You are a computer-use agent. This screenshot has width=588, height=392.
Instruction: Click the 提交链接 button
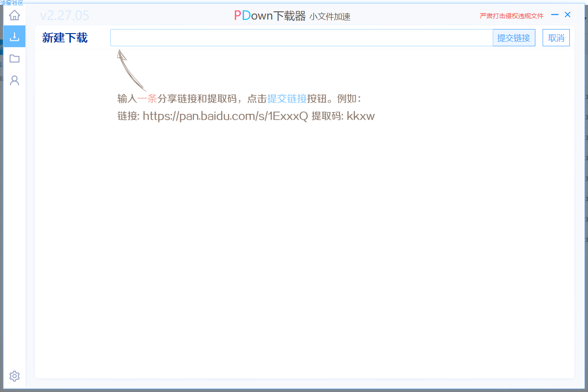[x=514, y=38]
